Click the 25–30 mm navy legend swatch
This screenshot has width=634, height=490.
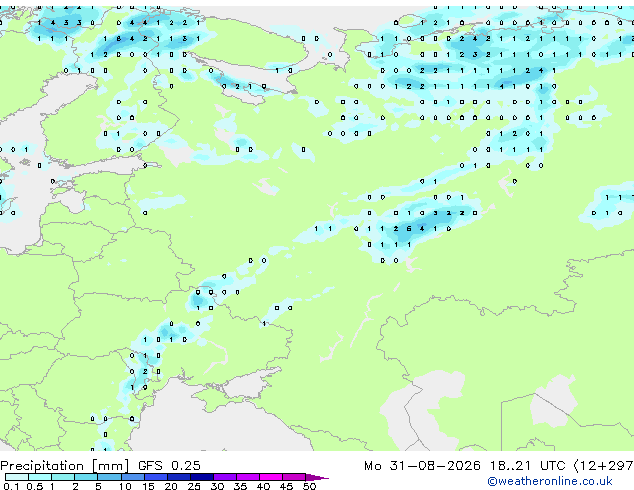pos(202,477)
